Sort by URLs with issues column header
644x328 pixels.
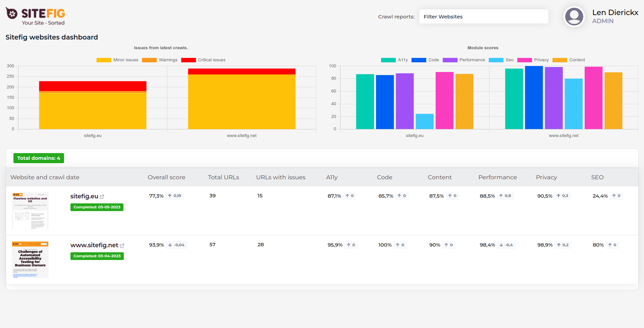281,177
